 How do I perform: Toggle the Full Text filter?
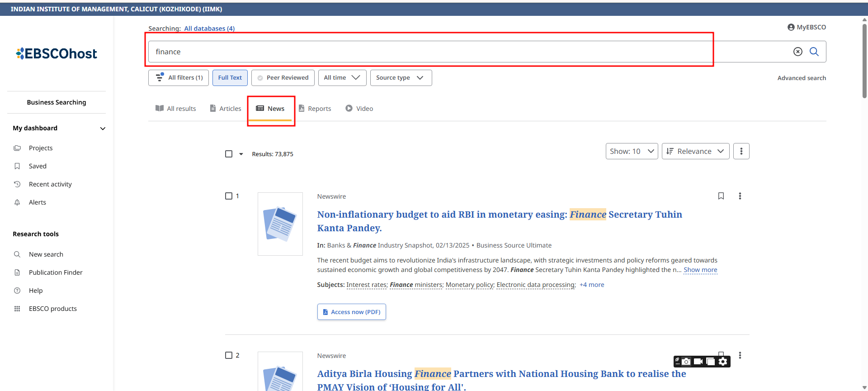(230, 78)
